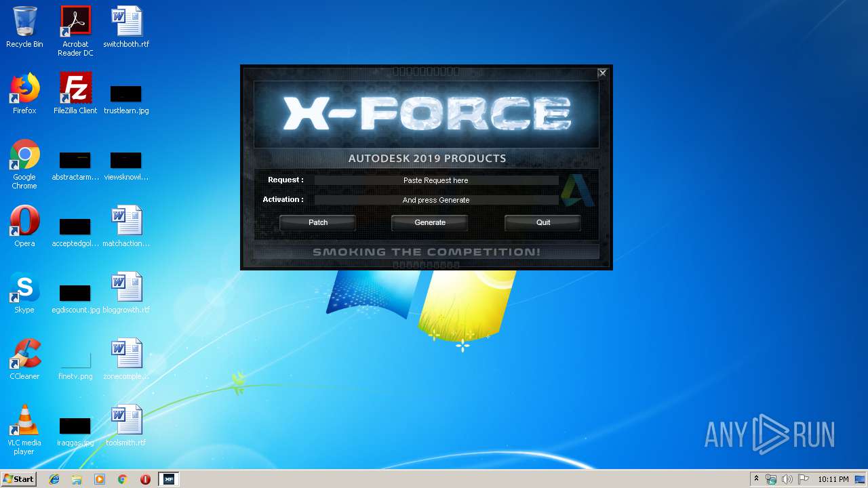868x488 pixels.
Task: Select the Firefox desktop shortcut
Action: pyautogui.click(x=24, y=94)
